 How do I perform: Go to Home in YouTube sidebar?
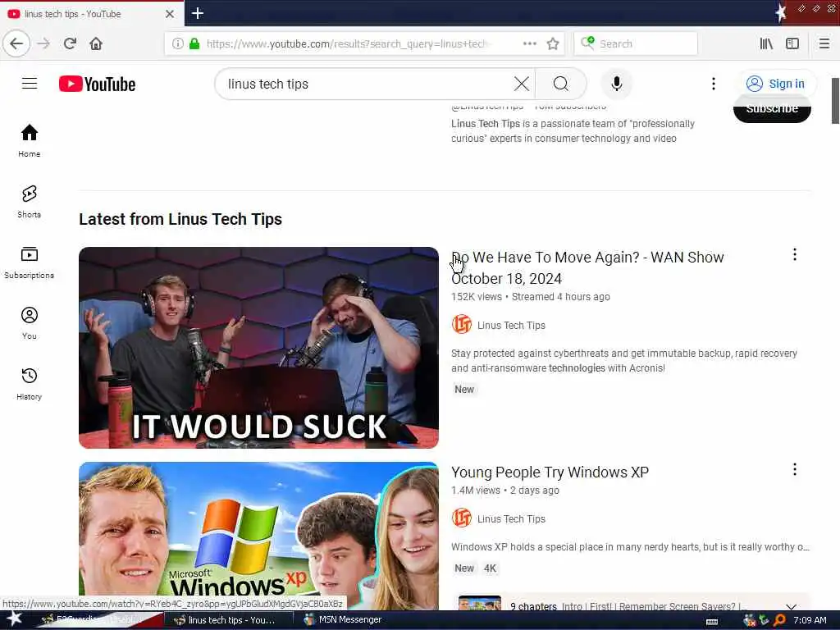pyautogui.click(x=30, y=140)
